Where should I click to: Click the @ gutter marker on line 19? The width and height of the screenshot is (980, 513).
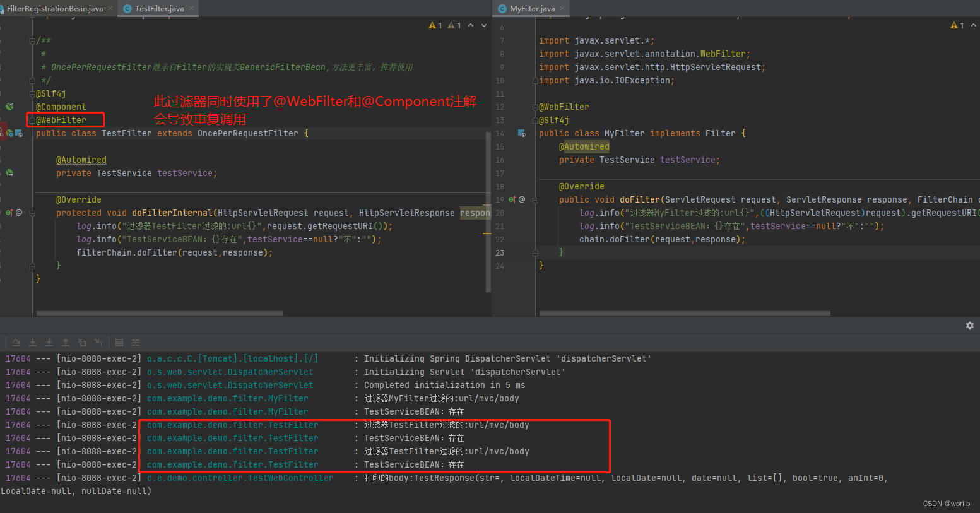coord(522,199)
